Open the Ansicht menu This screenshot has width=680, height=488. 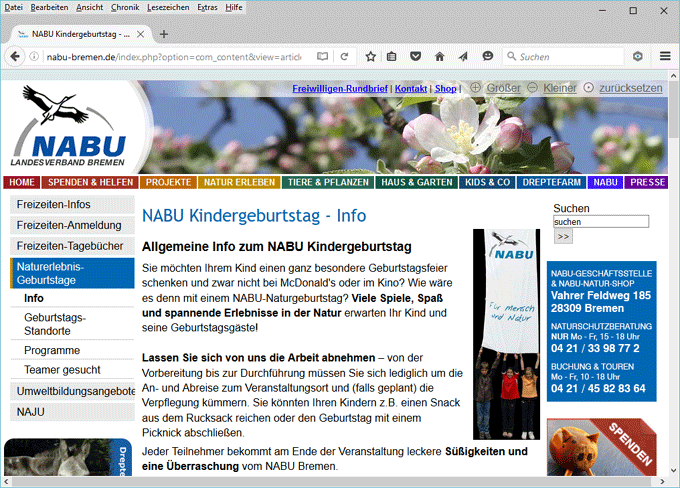tap(89, 7)
